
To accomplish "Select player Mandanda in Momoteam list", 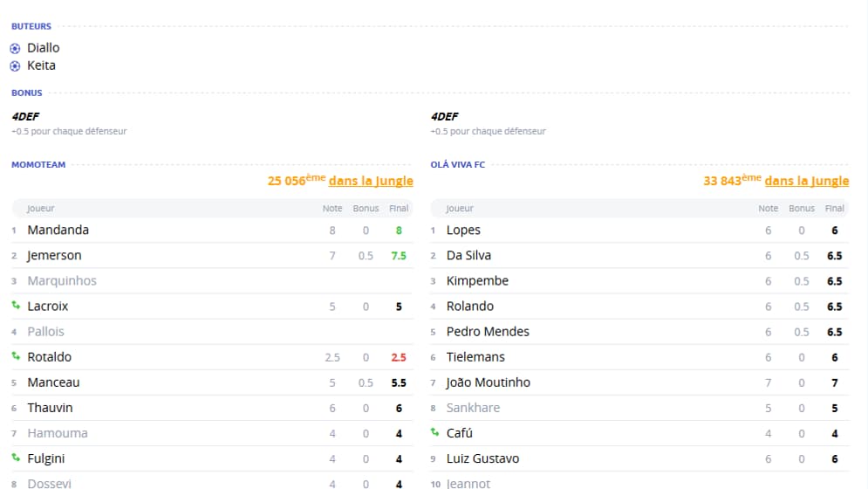I will click(58, 230).
